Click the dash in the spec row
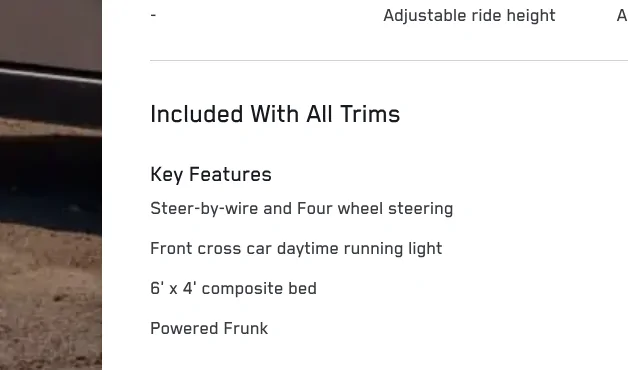Screen dimensions: 628x370 point(153,16)
